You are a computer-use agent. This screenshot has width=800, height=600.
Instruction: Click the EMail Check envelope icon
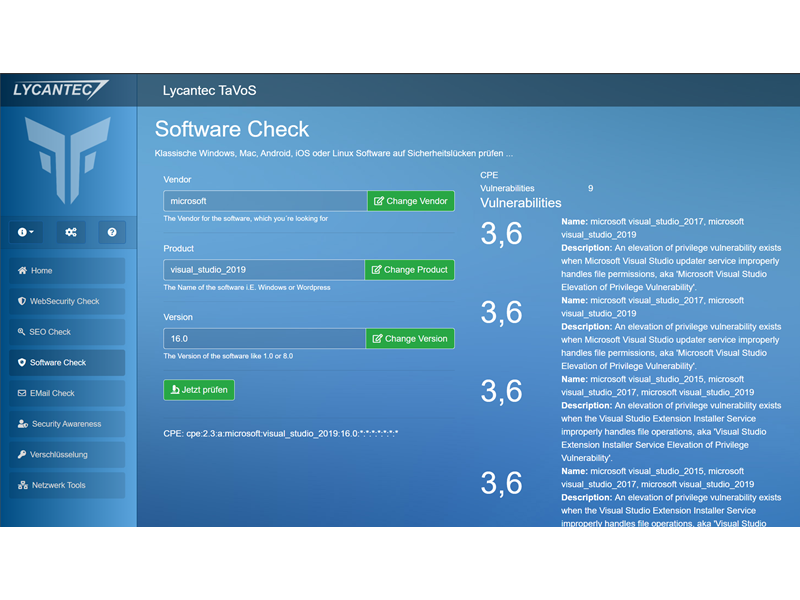click(x=22, y=393)
